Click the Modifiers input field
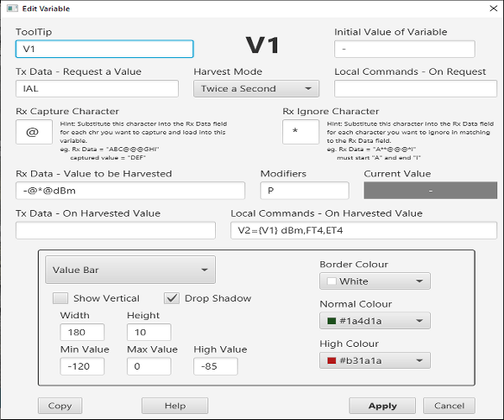Viewport: 504px width, 420px height. point(304,191)
